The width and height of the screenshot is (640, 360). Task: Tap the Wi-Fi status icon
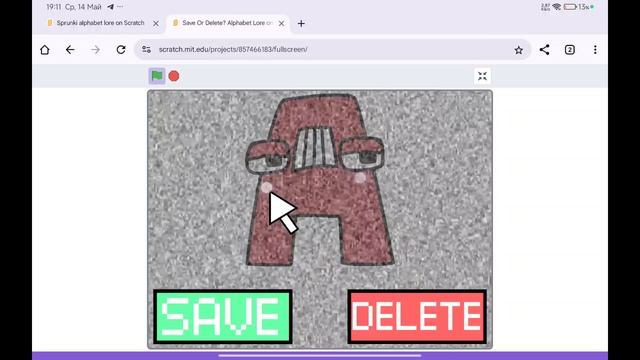coord(556,7)
